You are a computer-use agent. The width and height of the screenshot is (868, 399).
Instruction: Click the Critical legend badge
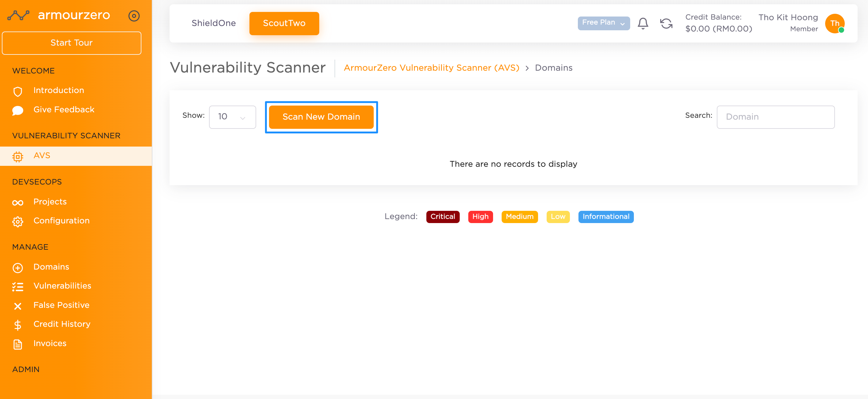(x=443, y=217)
